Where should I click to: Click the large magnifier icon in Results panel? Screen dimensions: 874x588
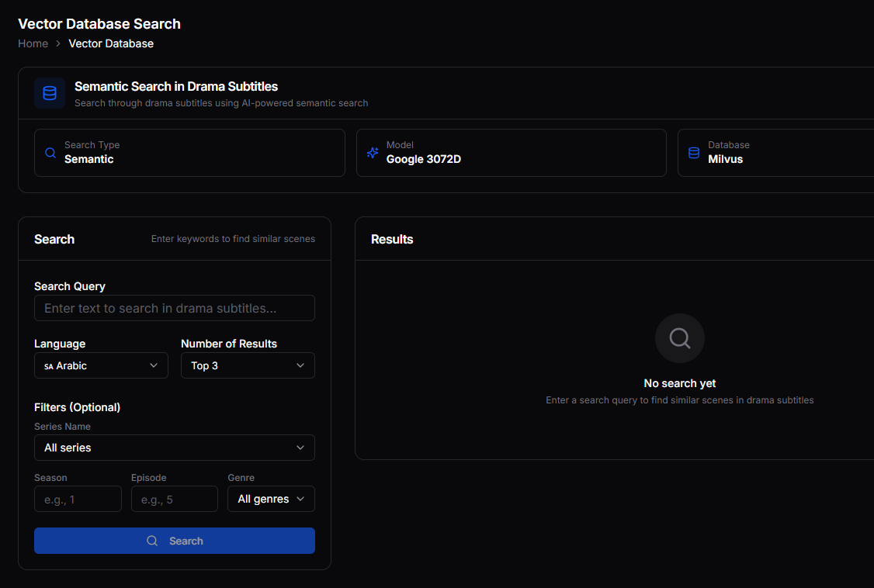(x=680, y=338)
